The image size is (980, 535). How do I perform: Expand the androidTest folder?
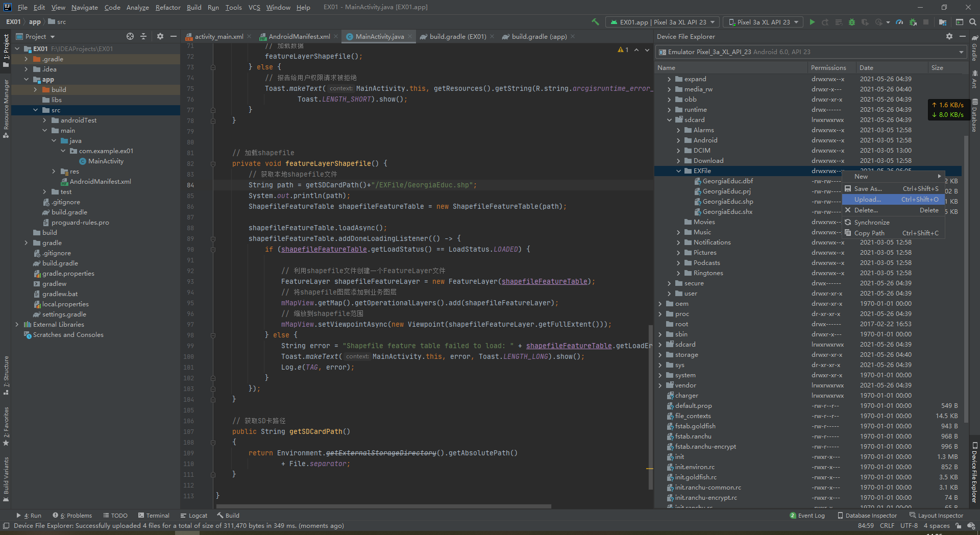[44, 120]
